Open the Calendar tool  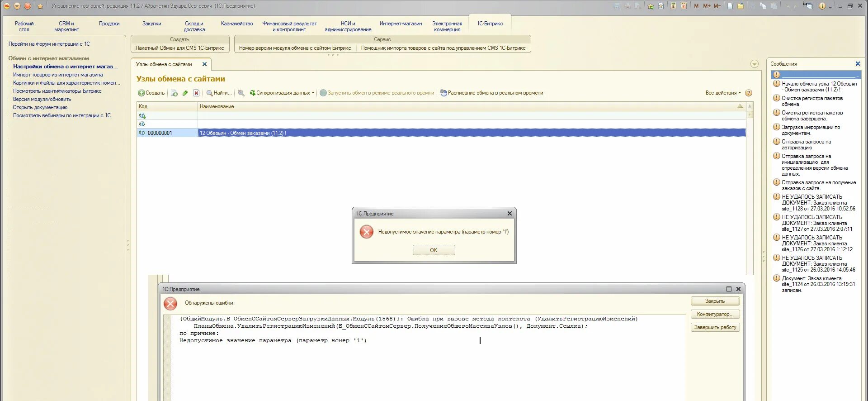pos(684,6)
